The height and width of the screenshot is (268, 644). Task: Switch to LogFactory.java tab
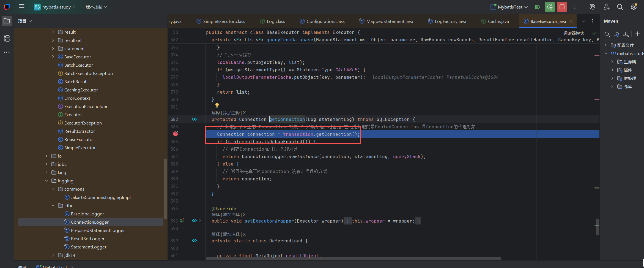(447, 21)
